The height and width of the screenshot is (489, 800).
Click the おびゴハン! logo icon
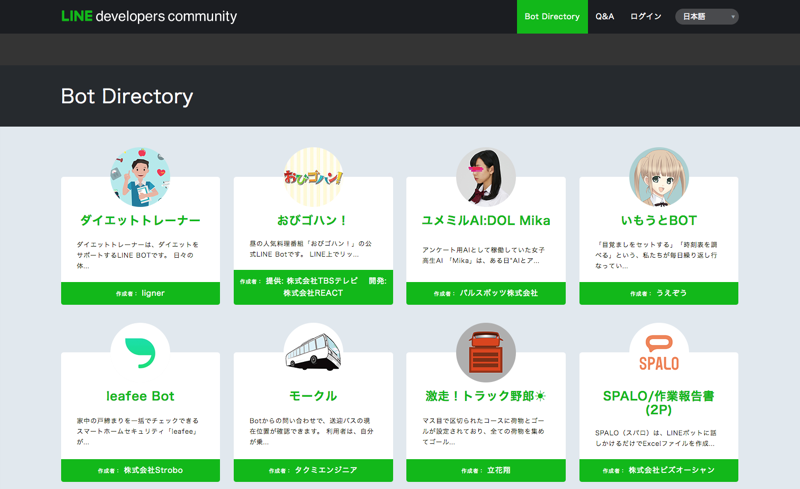tap(313, 177)
